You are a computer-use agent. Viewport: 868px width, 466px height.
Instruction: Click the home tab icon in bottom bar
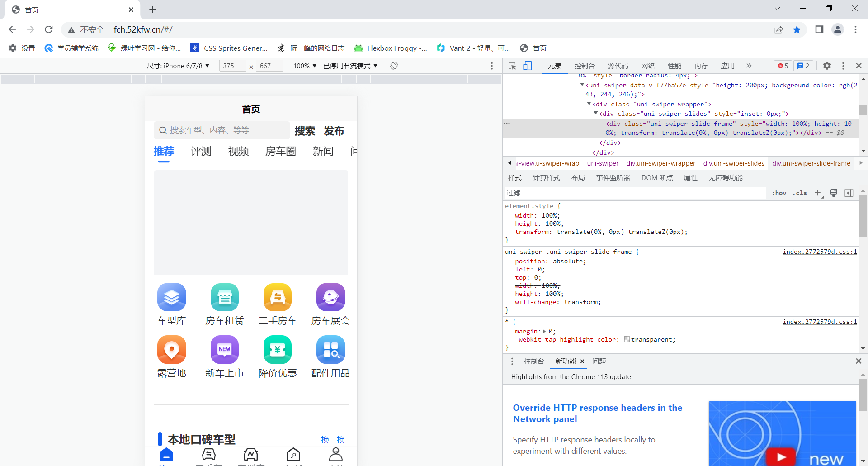point(166,454)
